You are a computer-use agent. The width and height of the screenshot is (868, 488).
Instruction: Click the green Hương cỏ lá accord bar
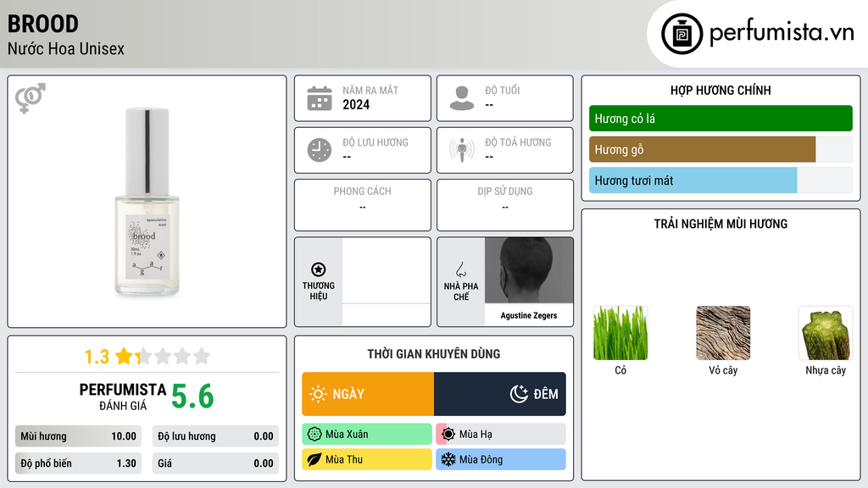pyautogui.click(x=721, y=119)
